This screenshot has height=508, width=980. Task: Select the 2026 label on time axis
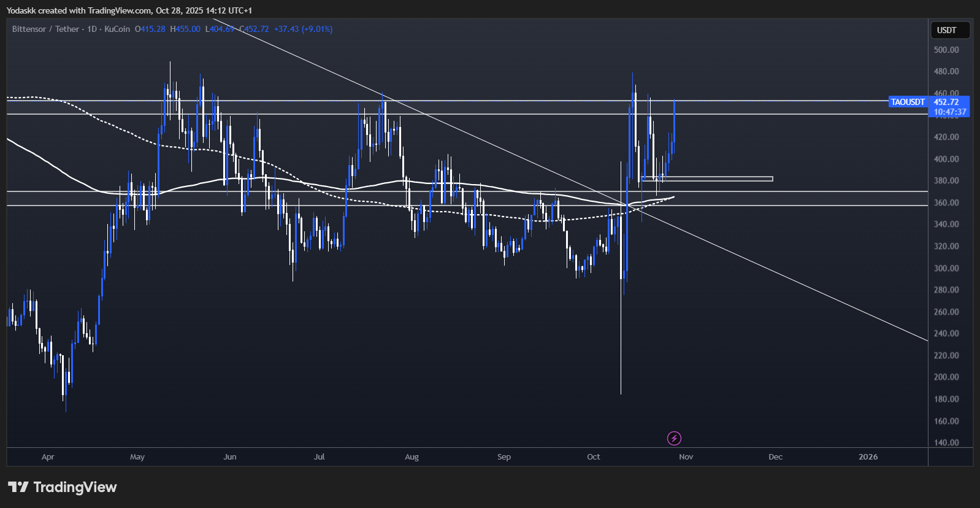click(x=868, y=456)
